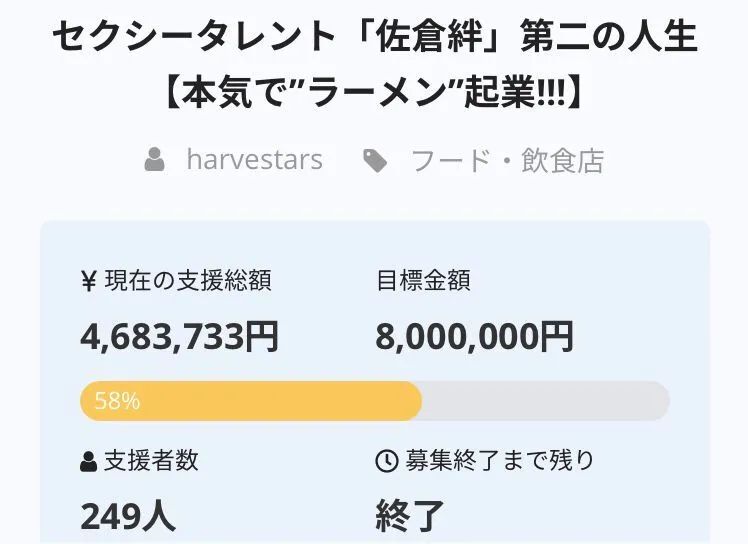This screenshot has height=544, width=748.
Task: Click the user profile icon beside harvestars
Action: point(155,159)
